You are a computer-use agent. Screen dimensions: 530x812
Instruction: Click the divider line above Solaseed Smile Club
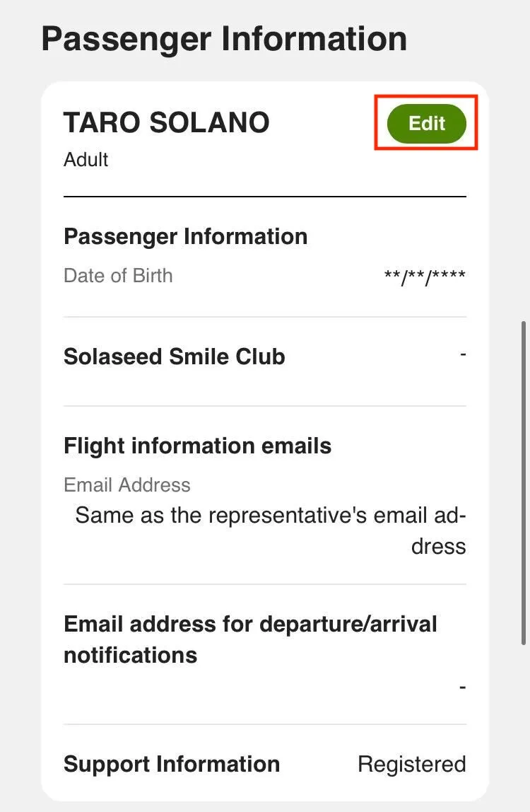point(265,317)
